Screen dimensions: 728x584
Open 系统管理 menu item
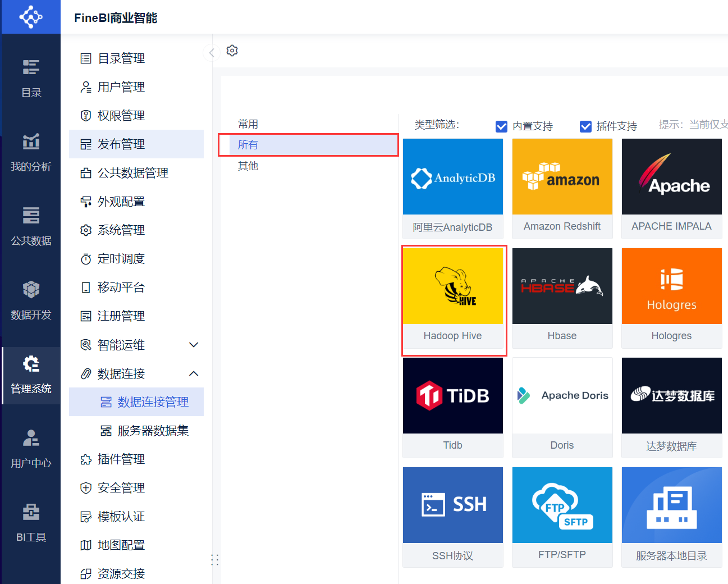click(136, 230)
